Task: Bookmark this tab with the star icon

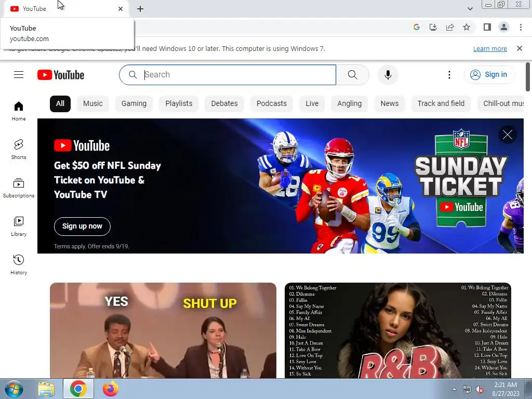Action: (x=467, y=27)
